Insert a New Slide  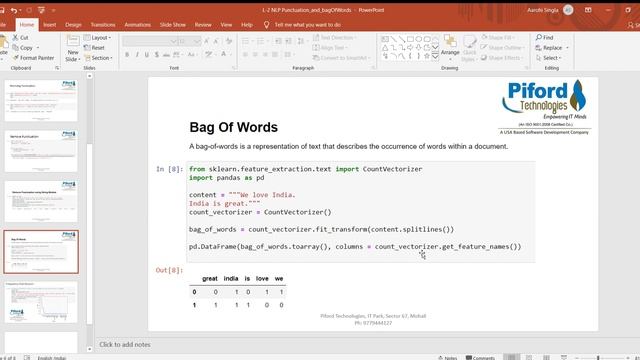(73, 48)
